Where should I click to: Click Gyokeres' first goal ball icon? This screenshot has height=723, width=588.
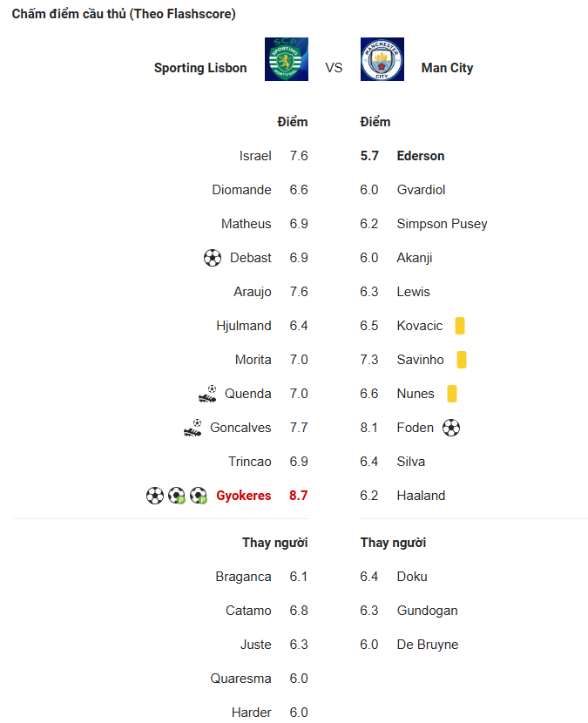tap(155, 496)
